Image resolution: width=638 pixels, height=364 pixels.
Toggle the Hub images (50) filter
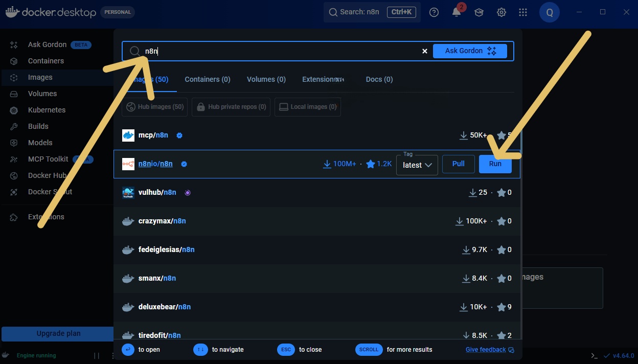pyautogui.click(x=155, y=107)
